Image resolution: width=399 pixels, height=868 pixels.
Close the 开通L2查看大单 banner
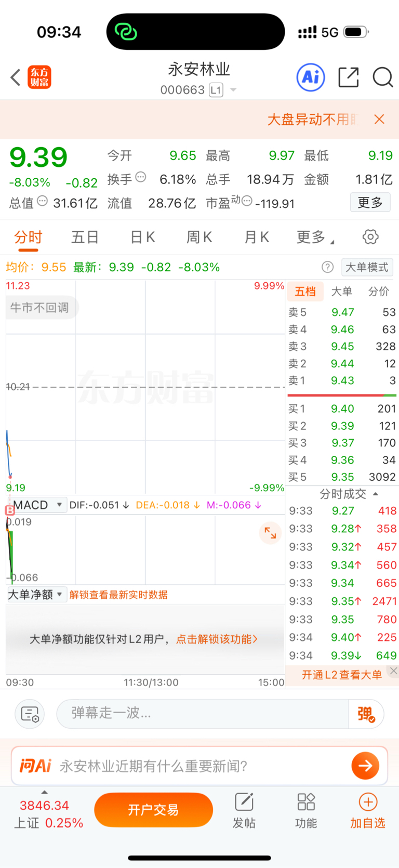click(394, 671)
